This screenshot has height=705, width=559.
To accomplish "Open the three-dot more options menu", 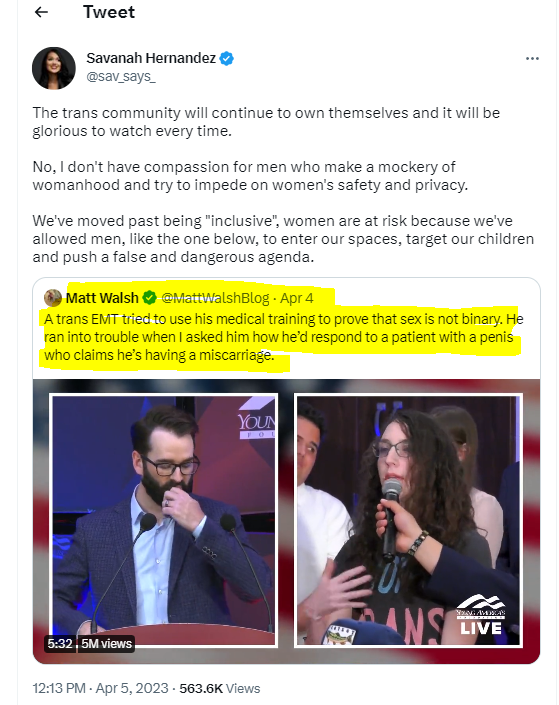I will click(532, 58).
